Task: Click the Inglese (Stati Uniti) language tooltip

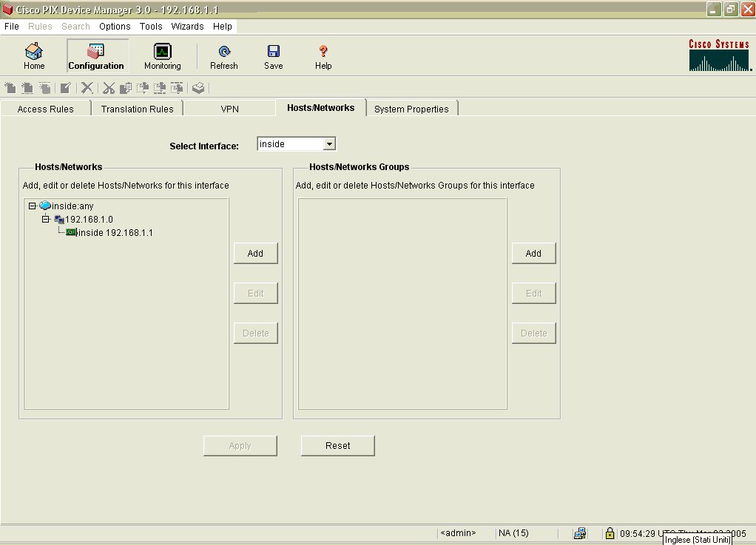Action: pos(697,540)
